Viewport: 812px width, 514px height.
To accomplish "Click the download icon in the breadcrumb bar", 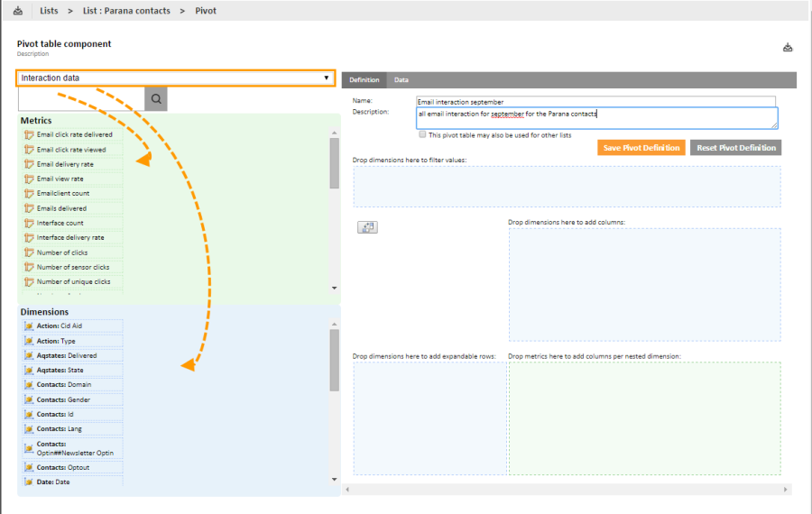I will click(x=18, y=11).
